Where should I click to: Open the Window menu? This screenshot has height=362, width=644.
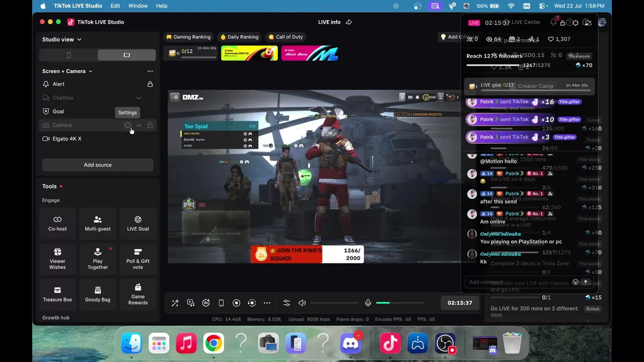point(138,6)
